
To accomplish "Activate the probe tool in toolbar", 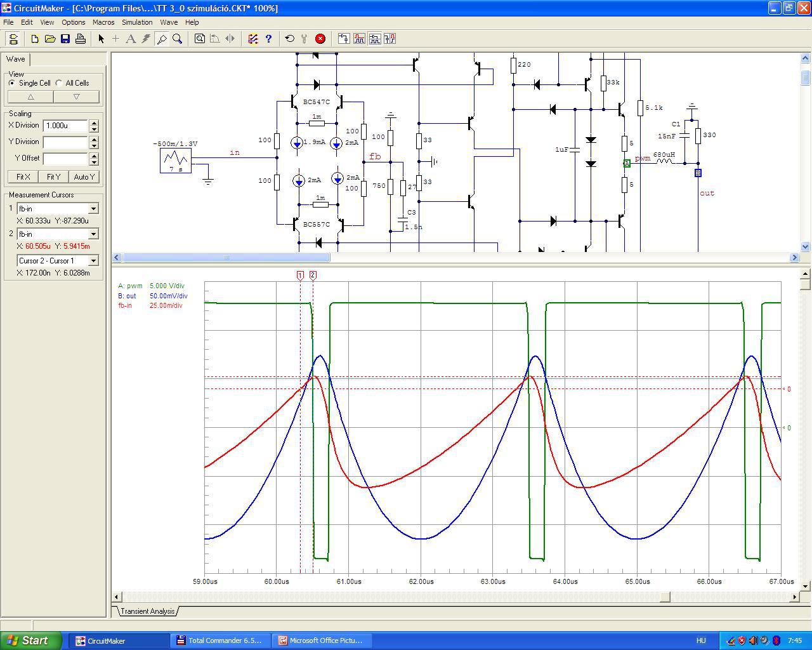I will tap(162, 39).
